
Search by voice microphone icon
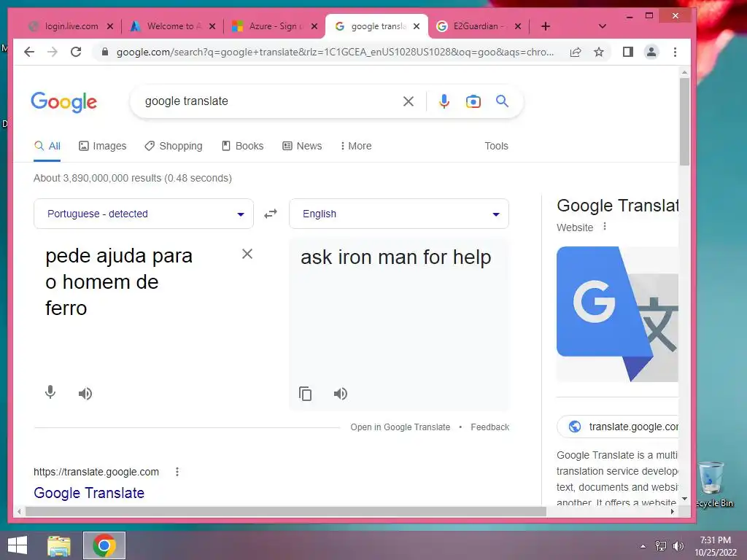[x=444, y=101]
